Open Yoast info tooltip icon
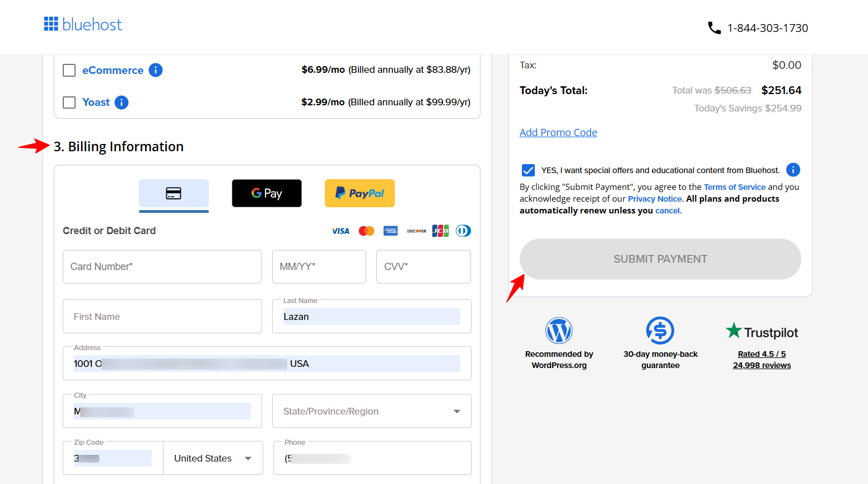 click(122, 103)
